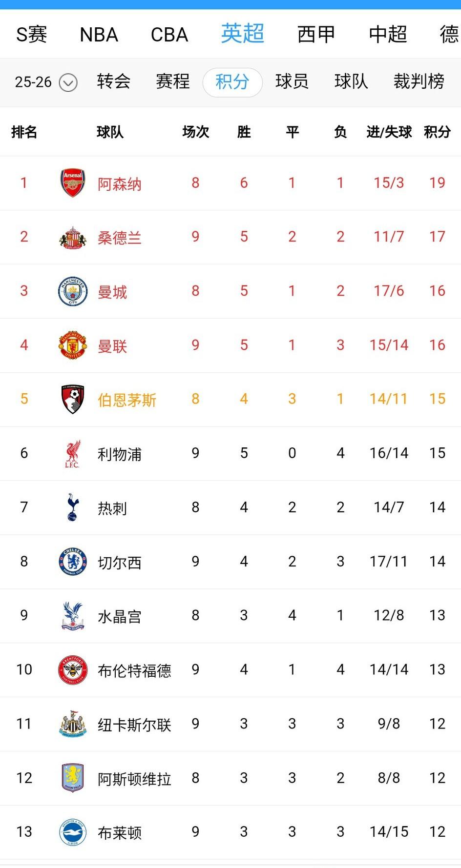Select the Bournemouth club crest
Image resolution: width=461 pixels, height=868 pixels.
(x=72, y=399)
